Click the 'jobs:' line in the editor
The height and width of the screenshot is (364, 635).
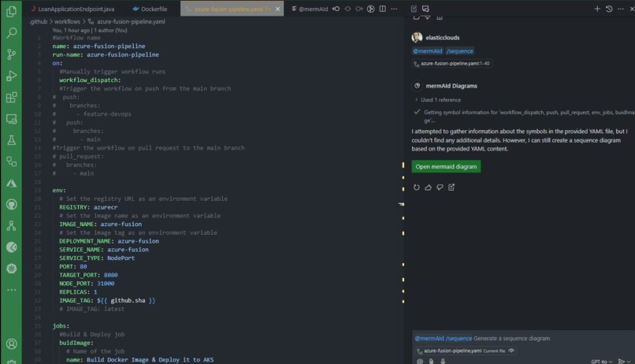61,326
